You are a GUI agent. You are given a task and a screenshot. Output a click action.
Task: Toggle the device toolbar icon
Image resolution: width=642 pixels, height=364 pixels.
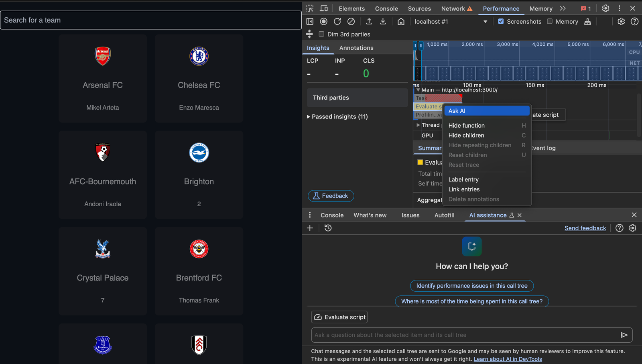[324, 8]
